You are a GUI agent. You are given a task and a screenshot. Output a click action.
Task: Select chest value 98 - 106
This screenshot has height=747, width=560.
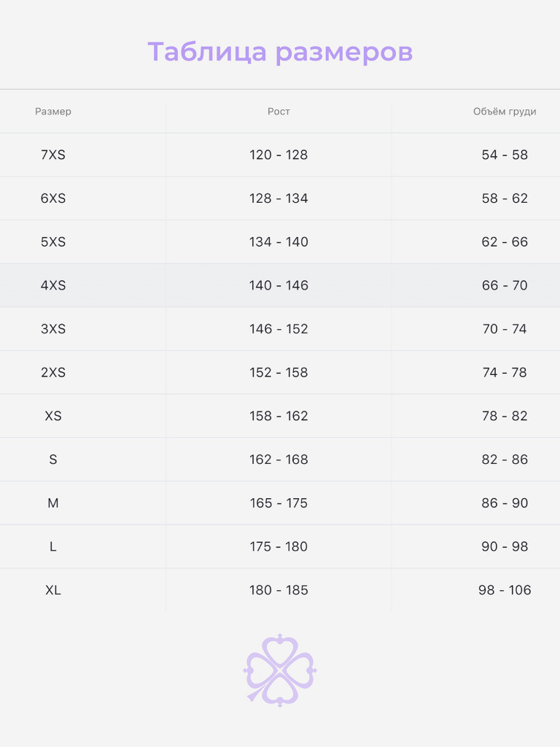click(505, 590)
